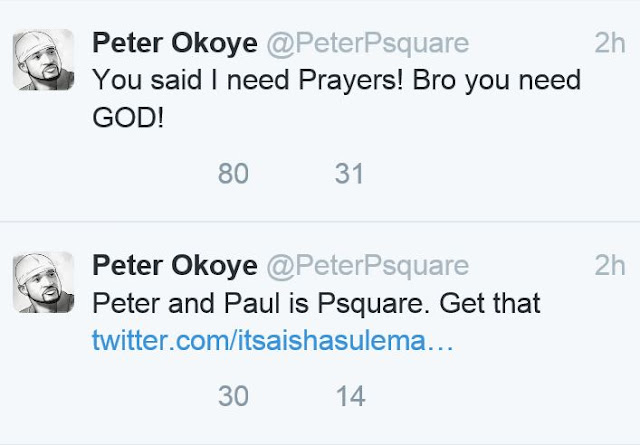Open @PeterPsquare handle on the 'Peter and Paul' tweet
The width and height of the screenshot is (640, 445).
point(368,267)
